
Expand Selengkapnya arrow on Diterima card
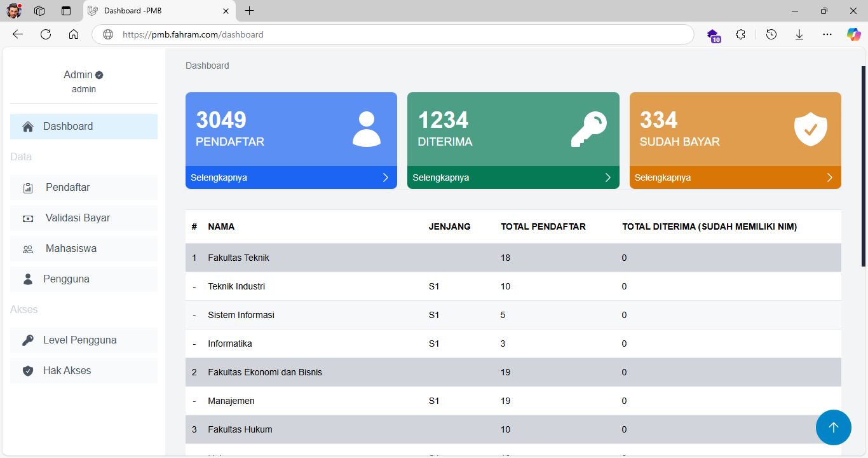click(607, 177)
